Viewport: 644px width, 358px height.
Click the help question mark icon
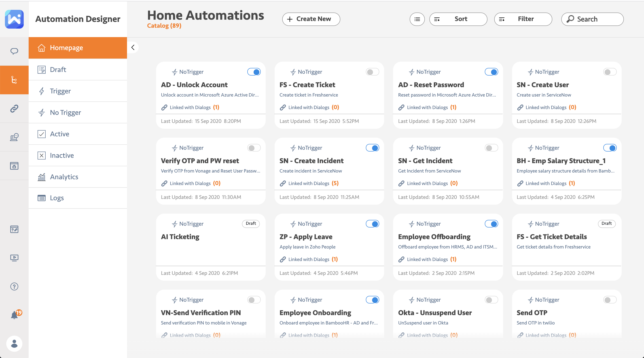[14, 286]
